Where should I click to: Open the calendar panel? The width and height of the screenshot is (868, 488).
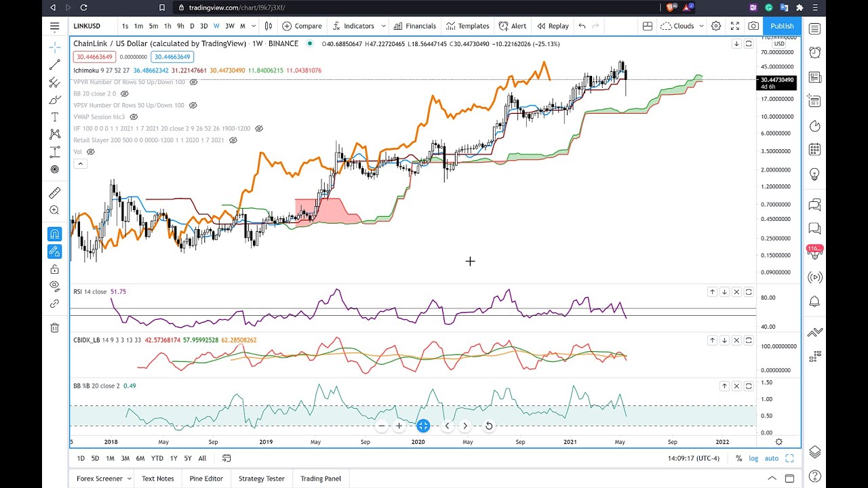(815, 150)
